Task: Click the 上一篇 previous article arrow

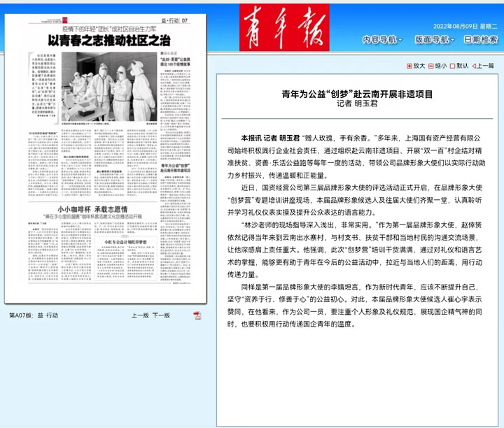Action: [x=473, y=66]
